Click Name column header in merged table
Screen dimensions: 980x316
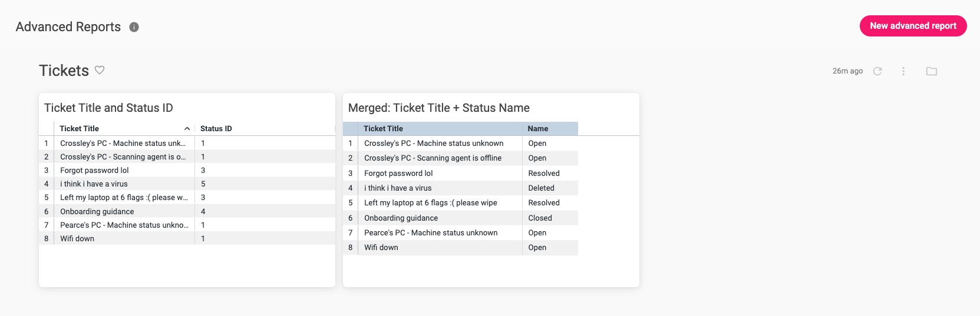pyautogui.click(x=538, y=129)
